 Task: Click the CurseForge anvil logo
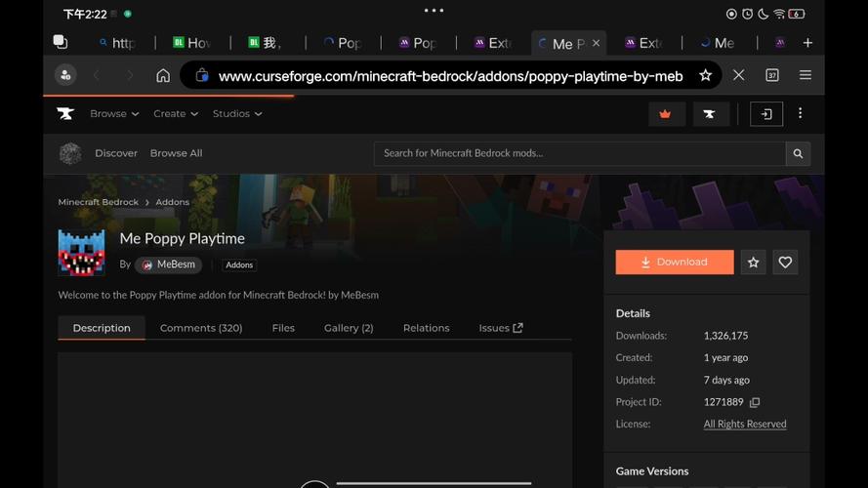(x=65, y=113)
